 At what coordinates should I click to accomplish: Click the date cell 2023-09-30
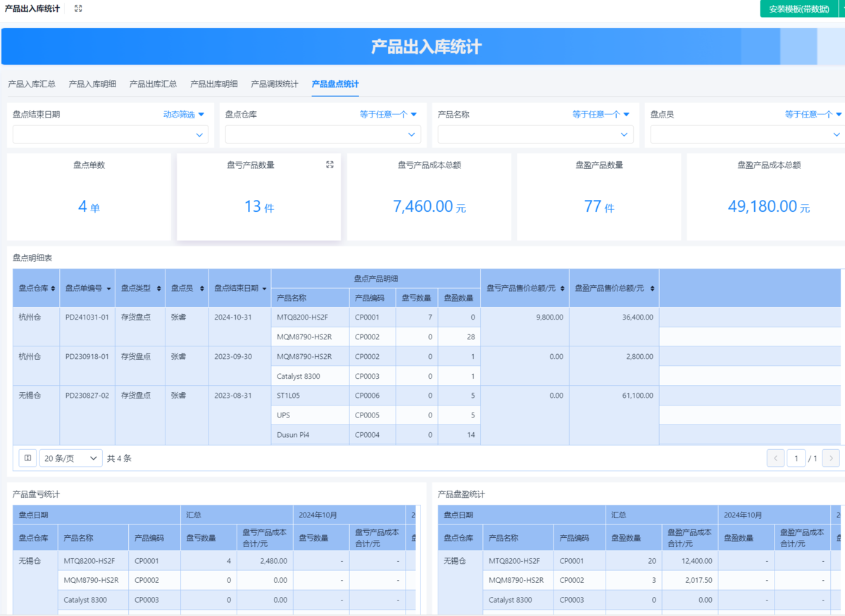[233, 357]
